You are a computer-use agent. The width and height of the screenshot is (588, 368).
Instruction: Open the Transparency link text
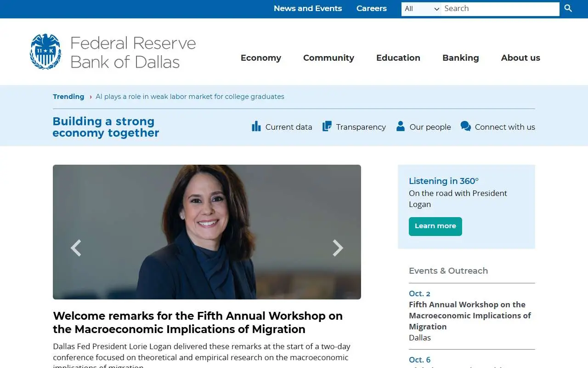pos(361,127)
